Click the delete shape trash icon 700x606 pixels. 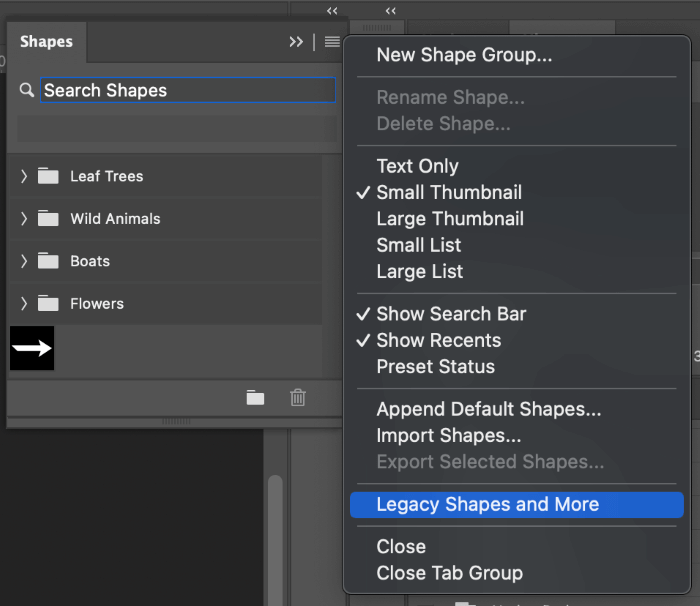[297, 398]
